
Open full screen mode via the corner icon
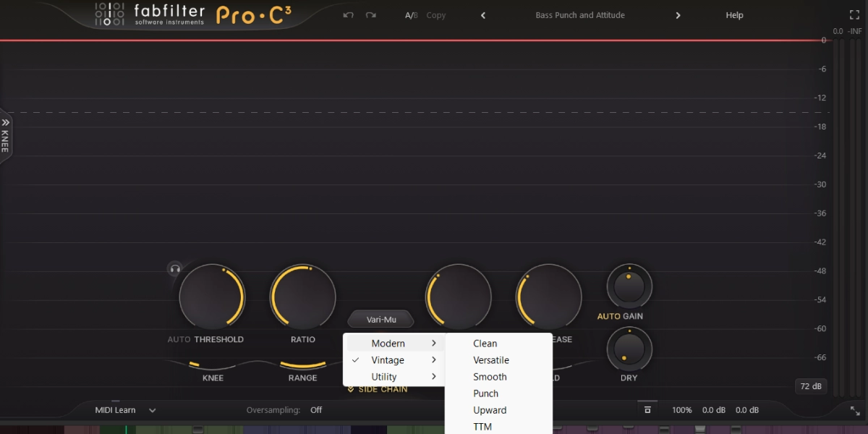[x=854, y=14]
